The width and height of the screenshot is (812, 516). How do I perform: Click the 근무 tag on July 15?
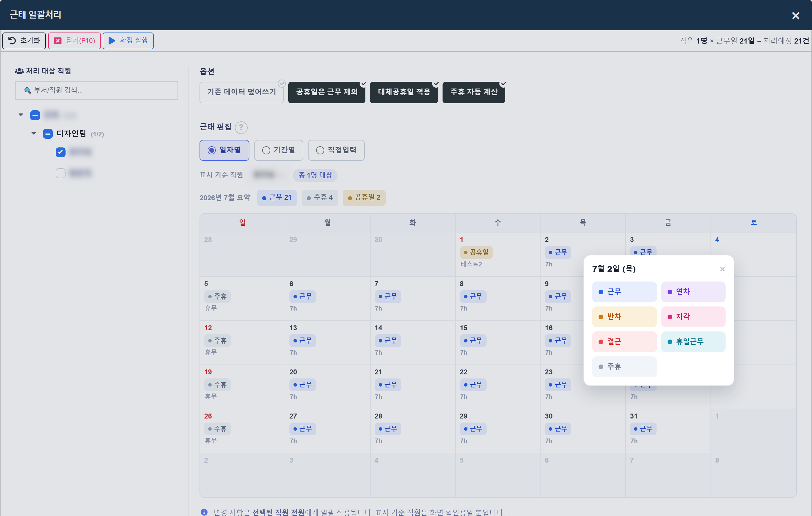coord(472,340)
